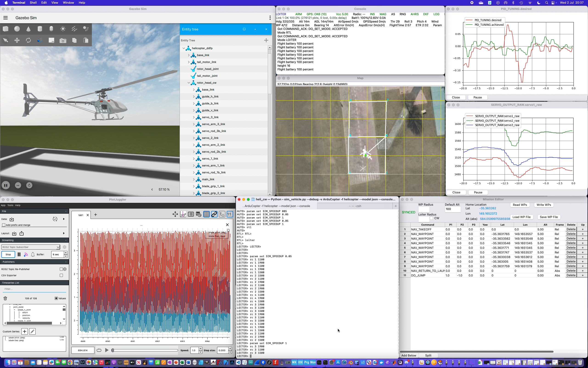Screen dimensions: 588x368
Task: Insert a cylinder shape in Gazebo
Action: (x=40, y=29)
